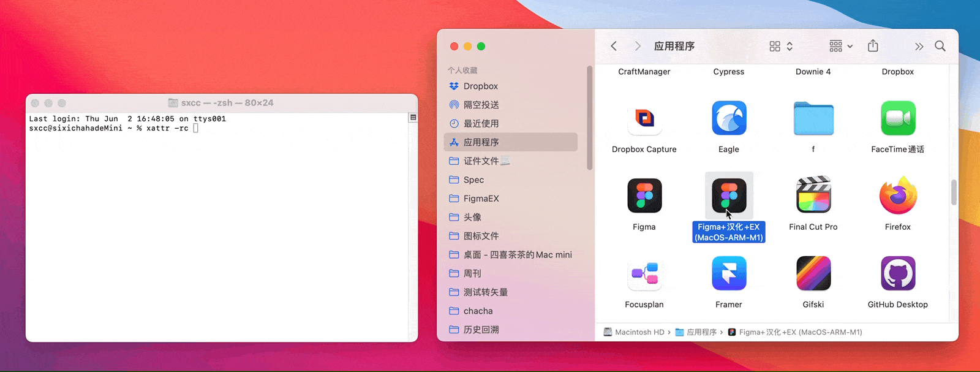Click the CraftManager label
Viewport: 980px width, 372px height.
tap(644, 72)
